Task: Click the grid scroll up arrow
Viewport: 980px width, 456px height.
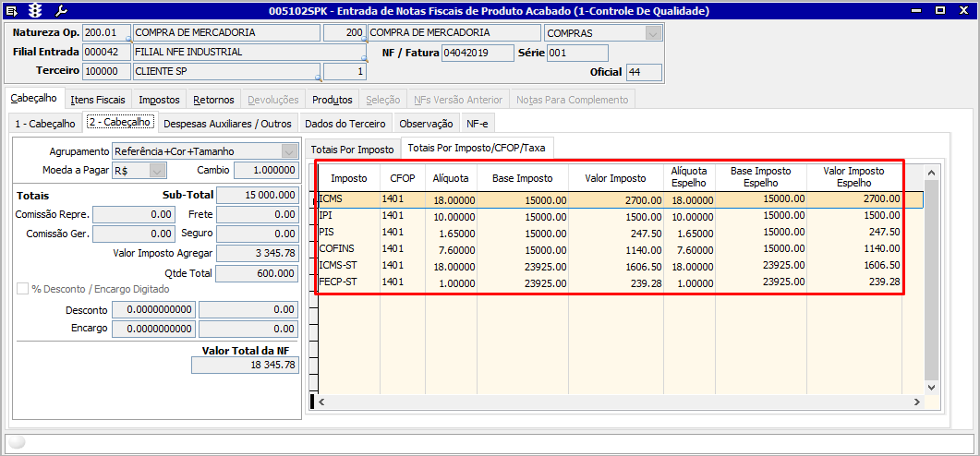Action: point(932,172)
